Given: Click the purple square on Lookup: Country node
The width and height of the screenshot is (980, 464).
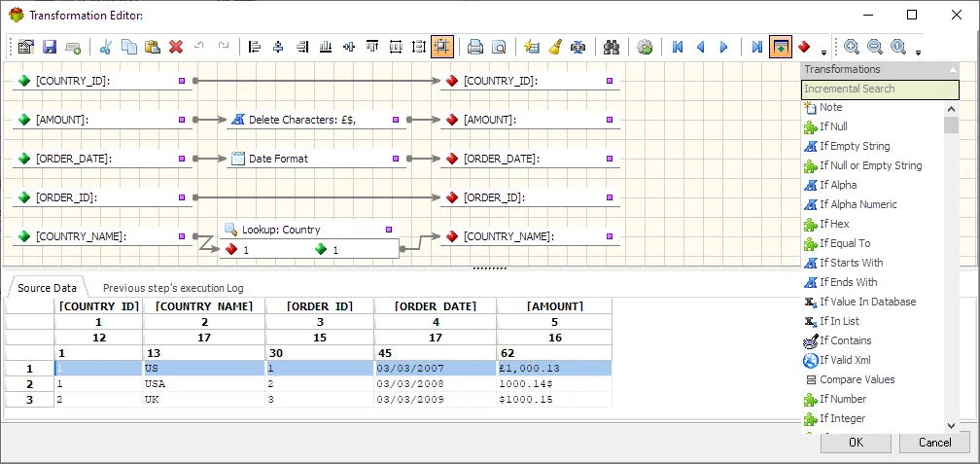Looking at the screenshot, I should 389,230.
